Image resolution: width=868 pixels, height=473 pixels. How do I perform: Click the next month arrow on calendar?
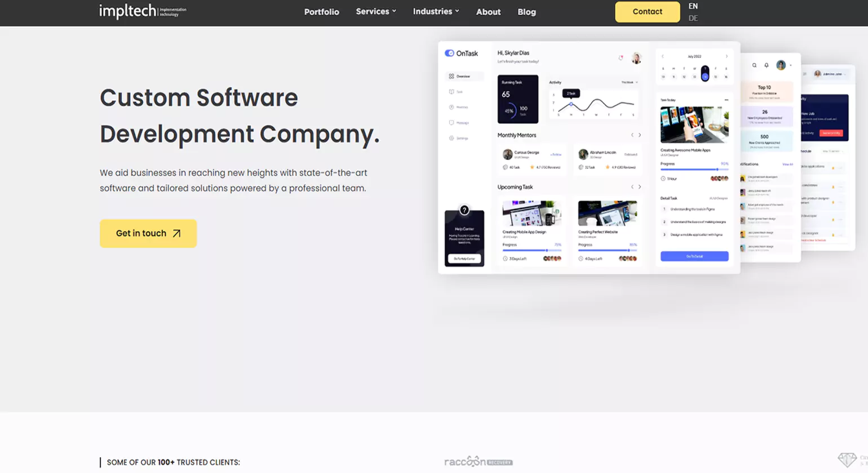coord(727,56)
